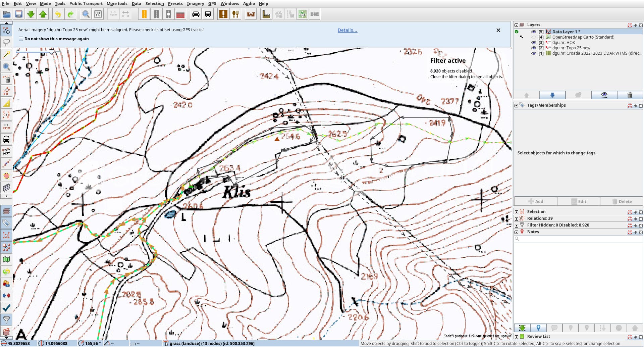The width and height of the screenshot is (644, 347).
Task: Delete the selected layer with trash button
Action: pyautogui.click(x=630, y=95)
